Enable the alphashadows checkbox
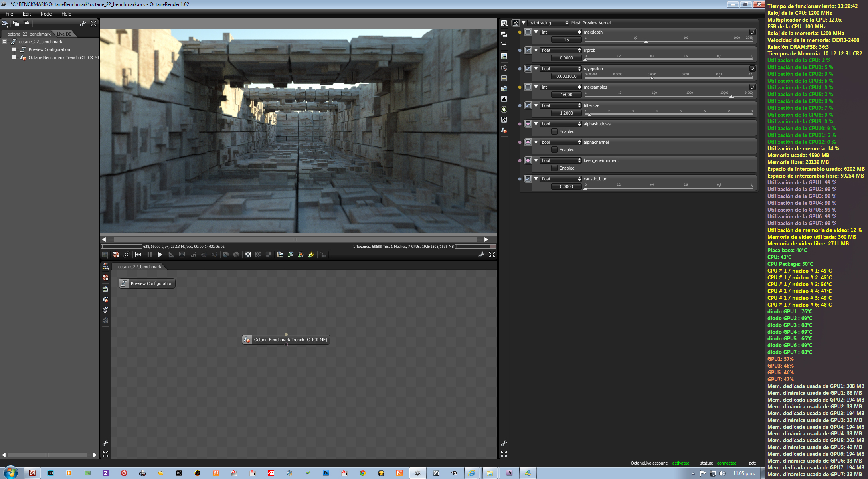This screenshot has width=868, height=479. click(x=554, y=131)
